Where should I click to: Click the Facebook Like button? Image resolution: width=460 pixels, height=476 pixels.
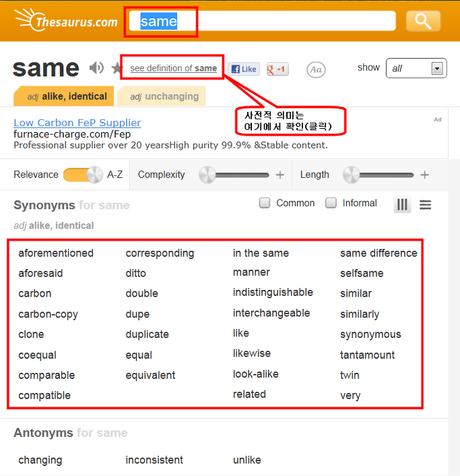[244, 69]
